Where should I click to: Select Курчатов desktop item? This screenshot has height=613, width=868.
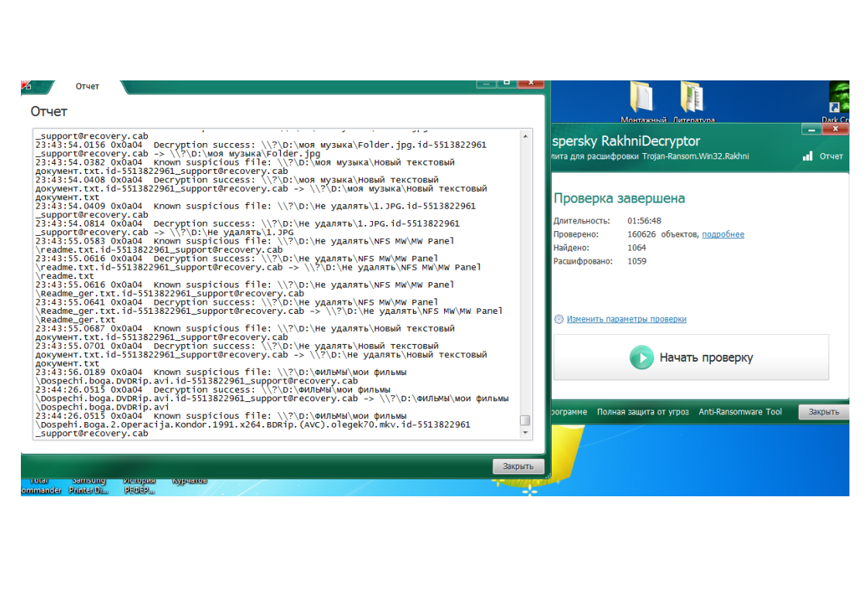click(190, 481)
